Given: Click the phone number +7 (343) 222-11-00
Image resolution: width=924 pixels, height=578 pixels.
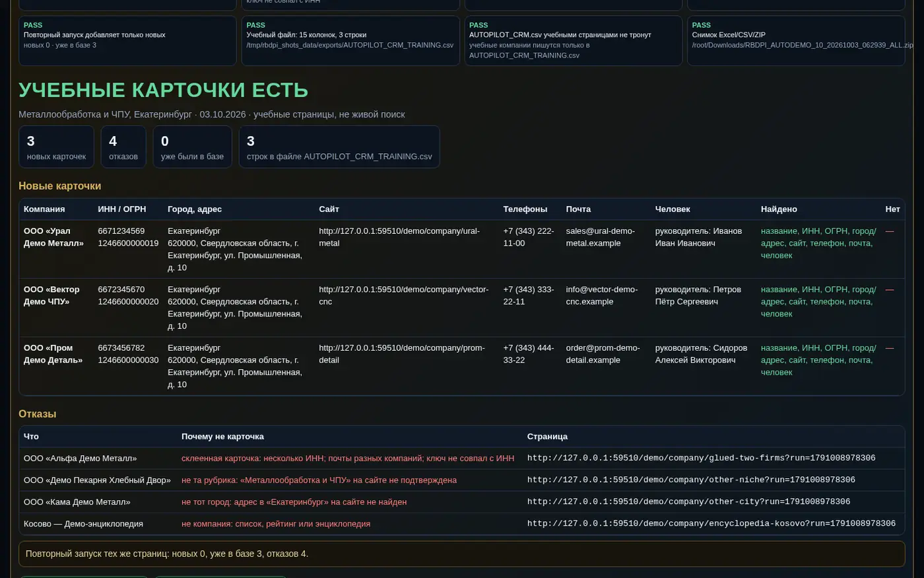Looking at the screenshot, I should [528, 237].
